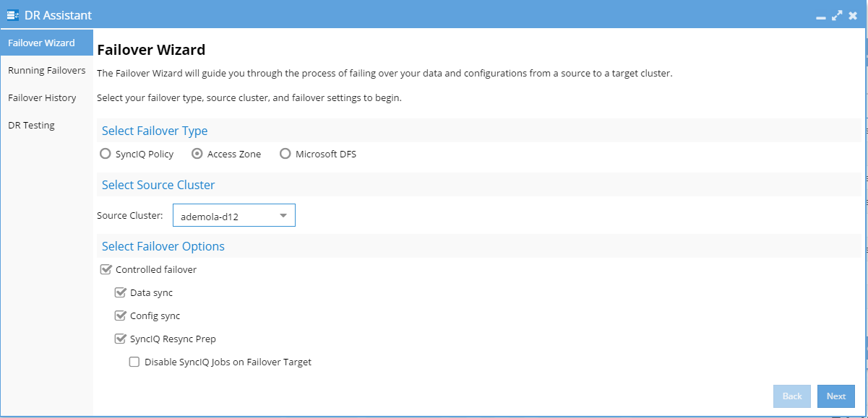Enable Disable SyncIQ Jobs on Failover Target
The width and height of the screenshot is (868, 418).
coord(134,362)
